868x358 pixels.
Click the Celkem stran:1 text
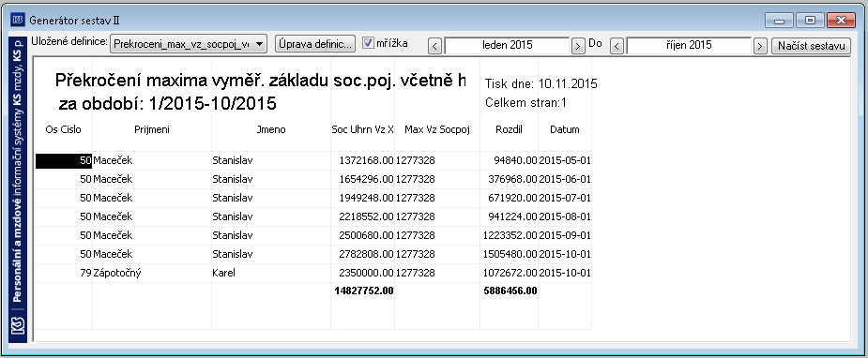(x=525, y=103)
